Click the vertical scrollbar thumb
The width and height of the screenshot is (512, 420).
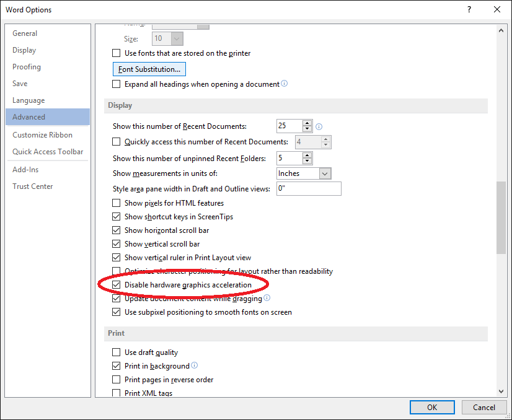pos(501,217)
